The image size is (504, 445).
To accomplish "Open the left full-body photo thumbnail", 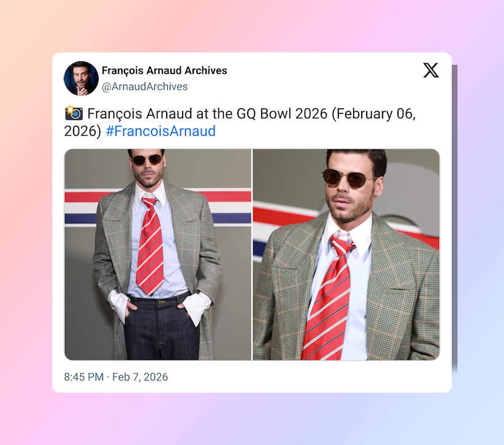I will click(158, 254).
